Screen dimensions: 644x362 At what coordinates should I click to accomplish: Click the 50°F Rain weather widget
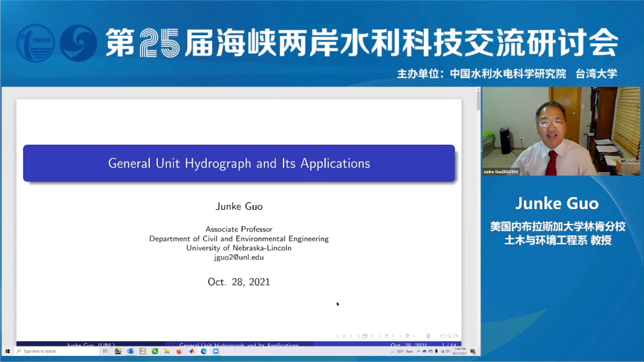(402, 351)
